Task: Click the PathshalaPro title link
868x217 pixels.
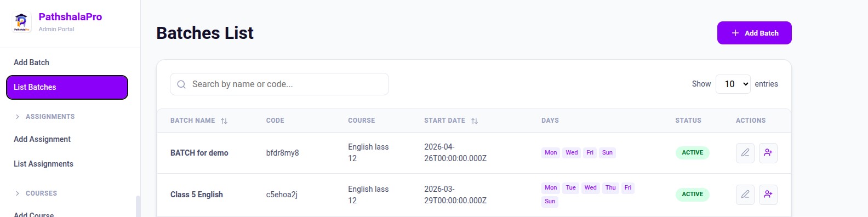Action: (70, 17)
